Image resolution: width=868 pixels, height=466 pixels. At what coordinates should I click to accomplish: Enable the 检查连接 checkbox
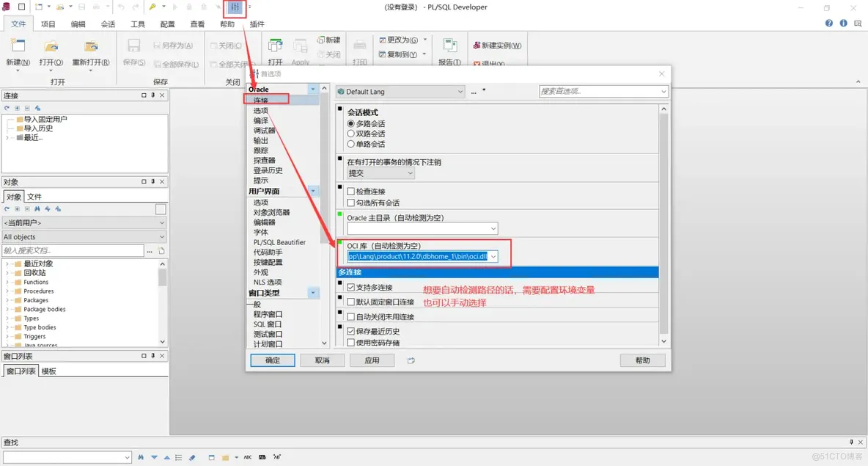[351, 191]
